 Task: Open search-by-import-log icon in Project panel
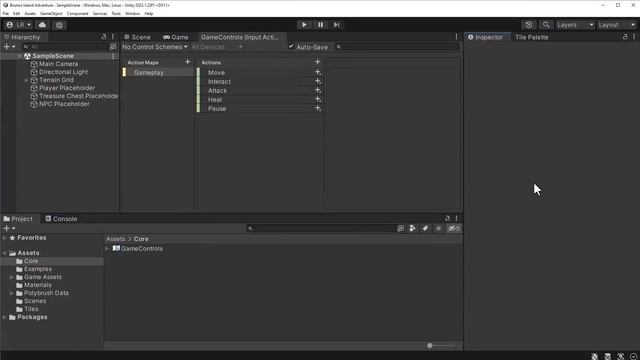pyautogui.click(x=400, y=229)
